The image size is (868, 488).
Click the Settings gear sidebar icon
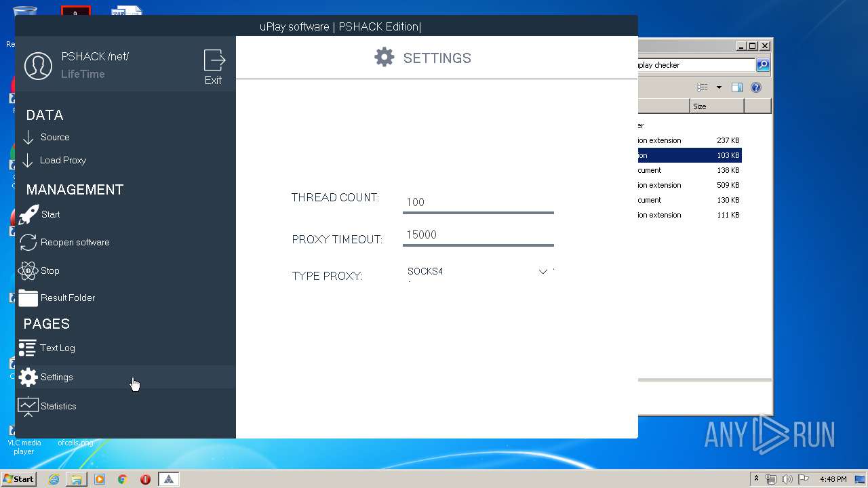[x=28, y=377]
